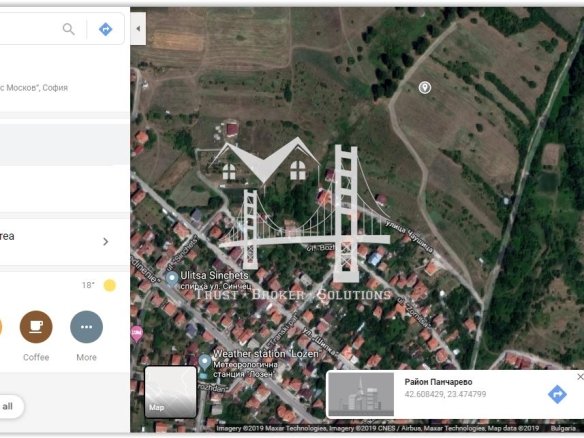Screen dimensions: 584x438
Task: Switch to Map view thumbnail
Action: point(171,392)
